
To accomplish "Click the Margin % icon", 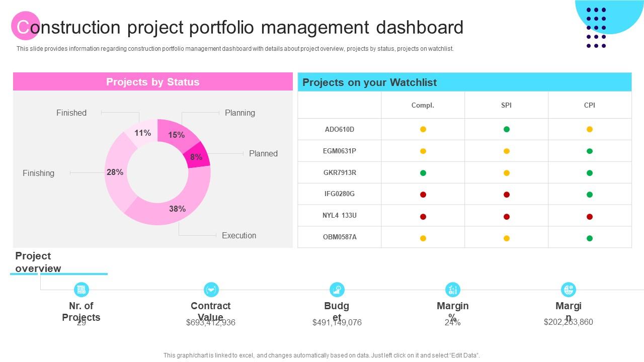I will click(453, 290).
